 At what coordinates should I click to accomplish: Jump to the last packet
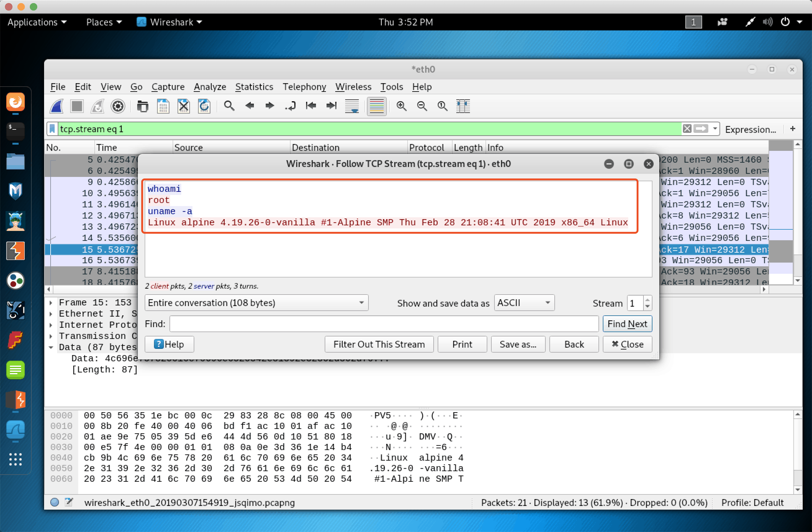331,106
